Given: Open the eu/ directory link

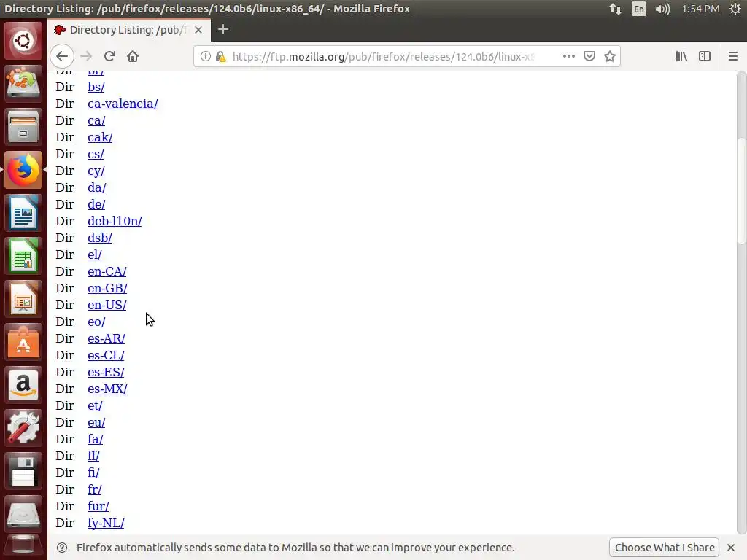Looking at the screenshot, I should tap(96, 422).
